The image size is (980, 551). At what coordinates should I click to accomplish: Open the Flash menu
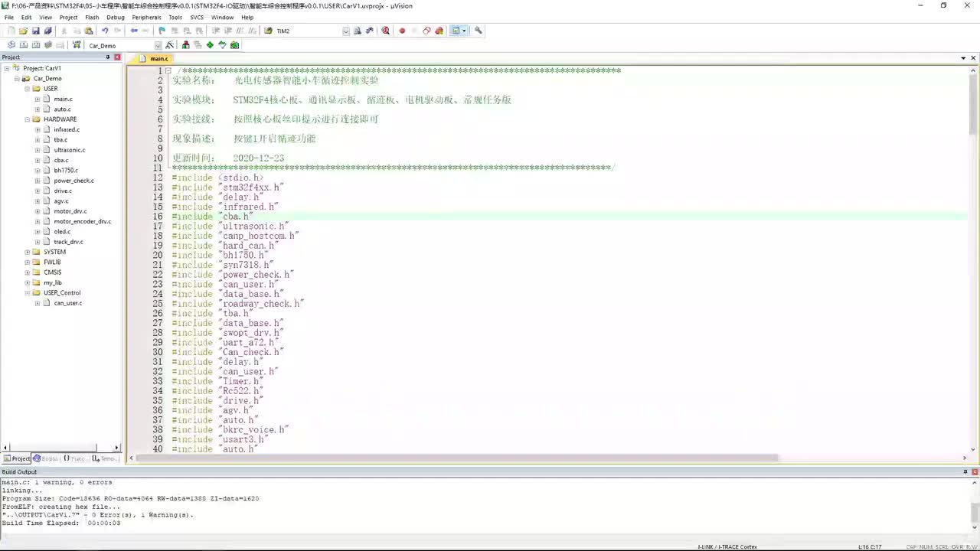(x=92, y=17)
